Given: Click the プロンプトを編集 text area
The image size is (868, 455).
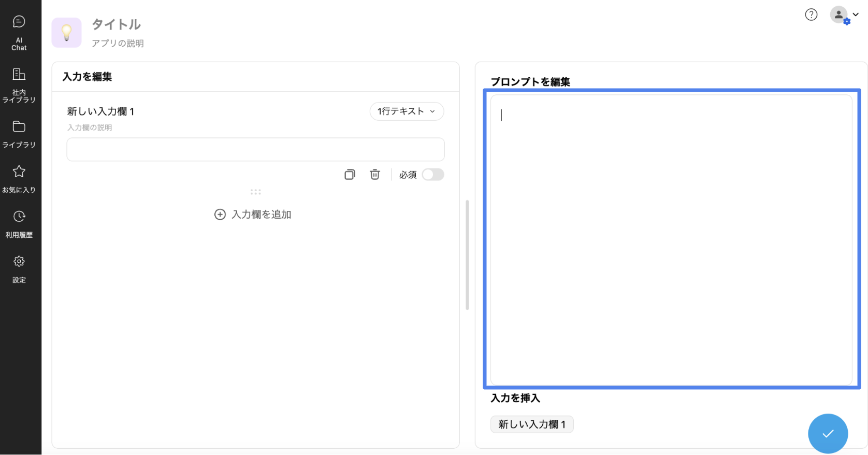Looking at the screenshot, I should coord(671,239).
